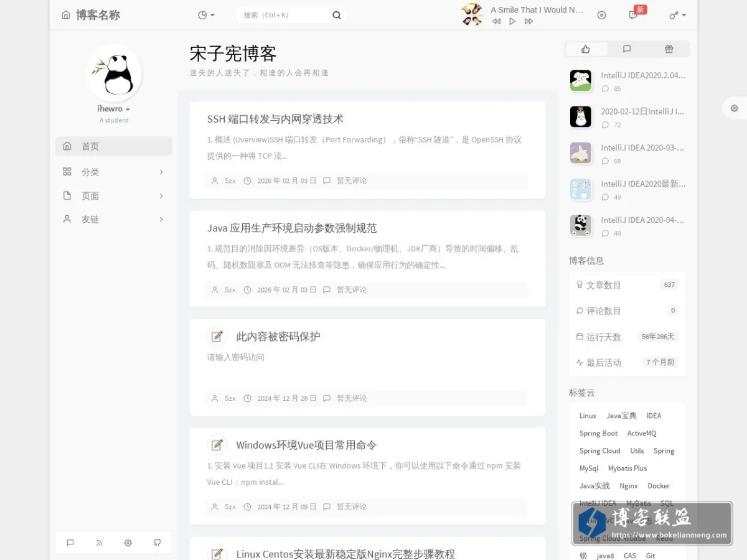This screenshot has height=560, width=747.
Task: Open popular post IntelliJ IDEA2020最新...
Action: coord(642,184)
